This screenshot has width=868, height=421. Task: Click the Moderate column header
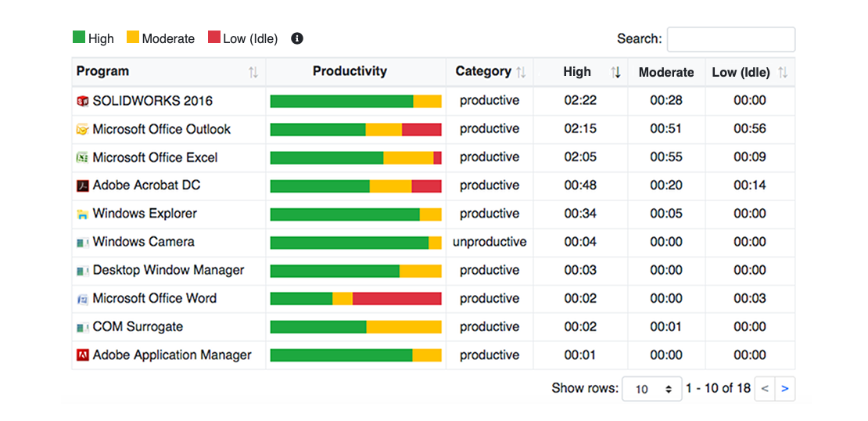click(666, 72)
